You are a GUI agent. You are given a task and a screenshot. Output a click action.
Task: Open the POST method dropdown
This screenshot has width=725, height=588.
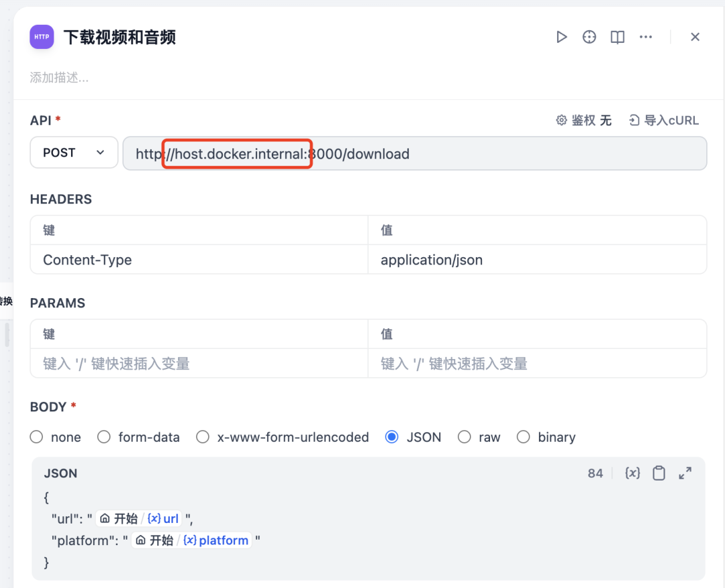[x=74, y=152]
